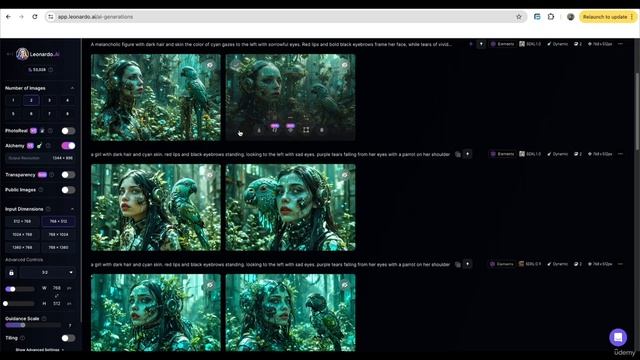Set number of images to 5
Image resolution: width=640 pixels, height=360 pixels.
tap(13, 114)
